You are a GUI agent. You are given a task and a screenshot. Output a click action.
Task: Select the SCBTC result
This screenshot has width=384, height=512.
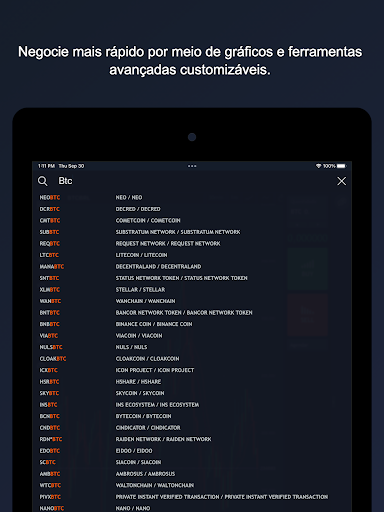(x=47, y=462)
